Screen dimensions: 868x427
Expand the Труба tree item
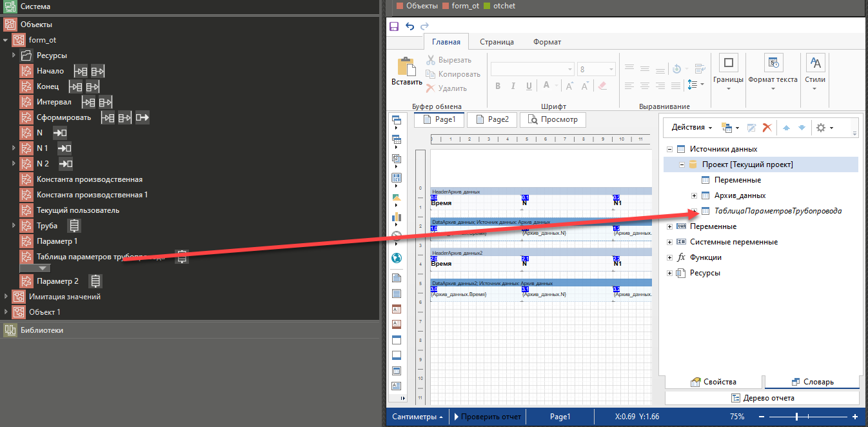click(x=14, y=226)
